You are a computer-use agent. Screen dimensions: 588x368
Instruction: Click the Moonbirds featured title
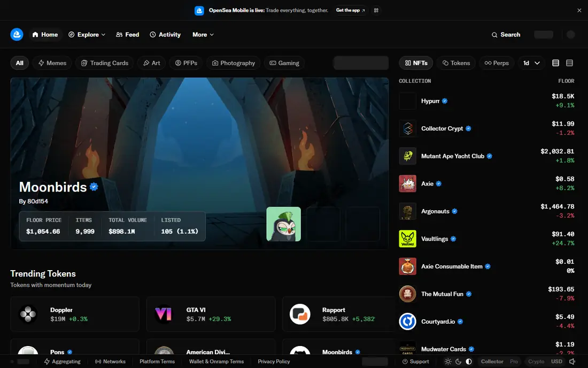tap(53, 187)
